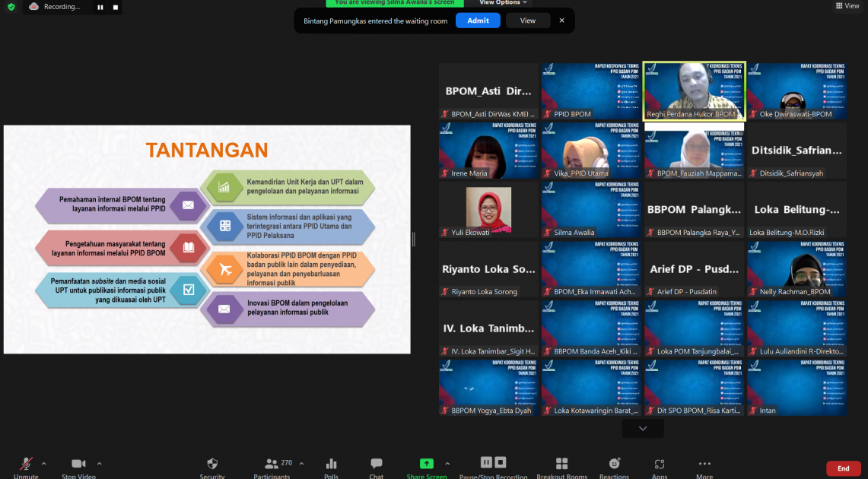Admit Bintang Pamungkas from waiting room
The height and width of the screenshot is (479, 868).
tap(478, 21)
